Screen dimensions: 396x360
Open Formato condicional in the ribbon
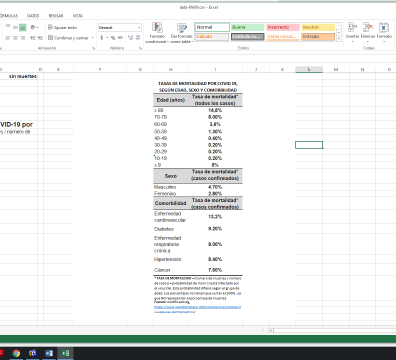click(x=157, y=32)
